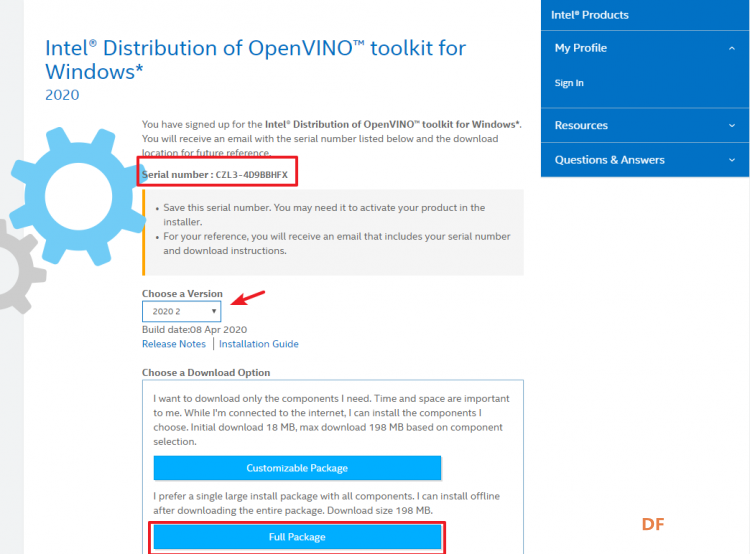Click the Choose a Download Option heading

[x=206, y=373]
